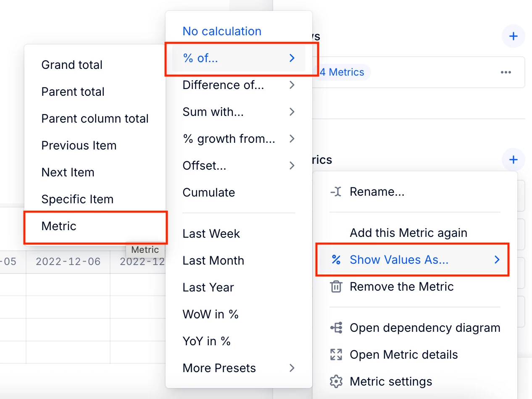532x399 pixels.
Task: Click the Rename icon in context menu
Action: click(x=336, y=192)
